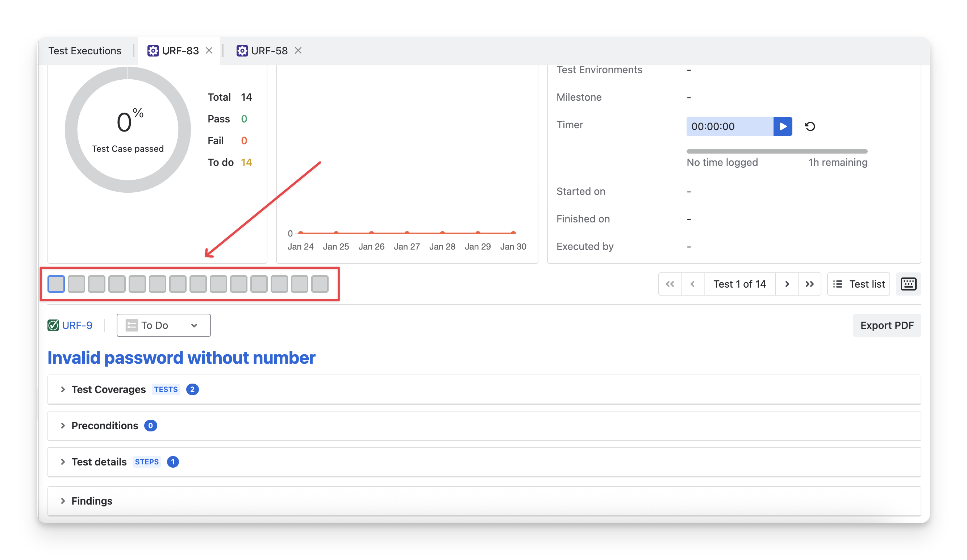The image size is (967, 560).
Task: Open the keyboard shortcuts icon
Action: [908, 284]
